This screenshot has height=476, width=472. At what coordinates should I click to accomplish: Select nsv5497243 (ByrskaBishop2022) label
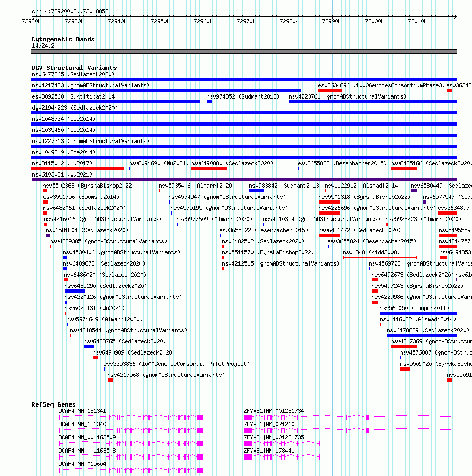417,286
